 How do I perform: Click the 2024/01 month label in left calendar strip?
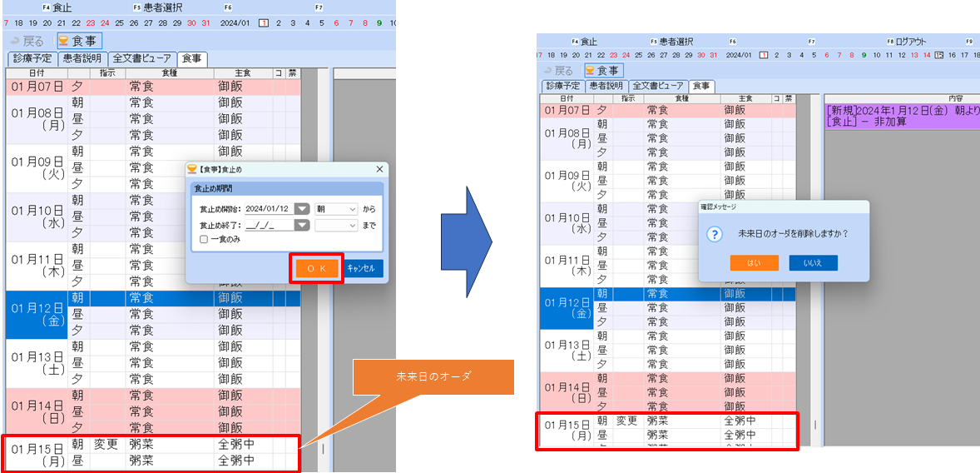pyautogui.click(x=235, y=23)
